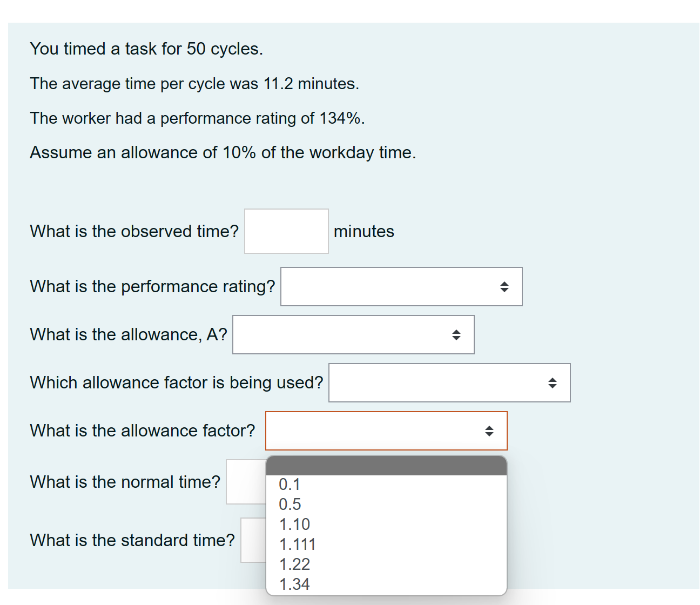This screenshot has width=700, height=605.
Task: Click the text reading What is the normal time
Action: click(124, 482)
